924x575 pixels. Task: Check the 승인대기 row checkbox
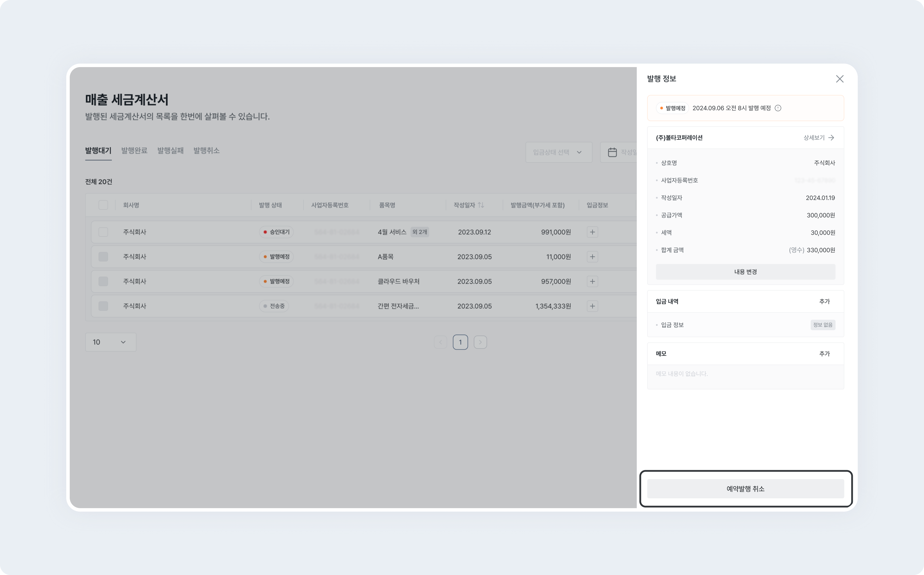pos(103,232)
